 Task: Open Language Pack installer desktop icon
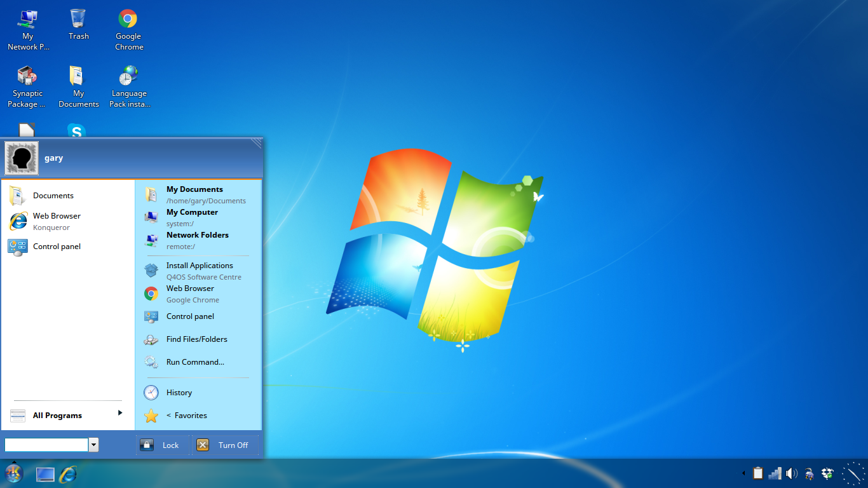129,87
